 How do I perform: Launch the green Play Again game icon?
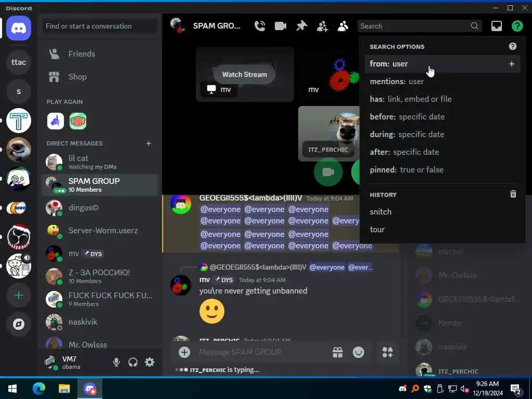[x=78, y=121]
